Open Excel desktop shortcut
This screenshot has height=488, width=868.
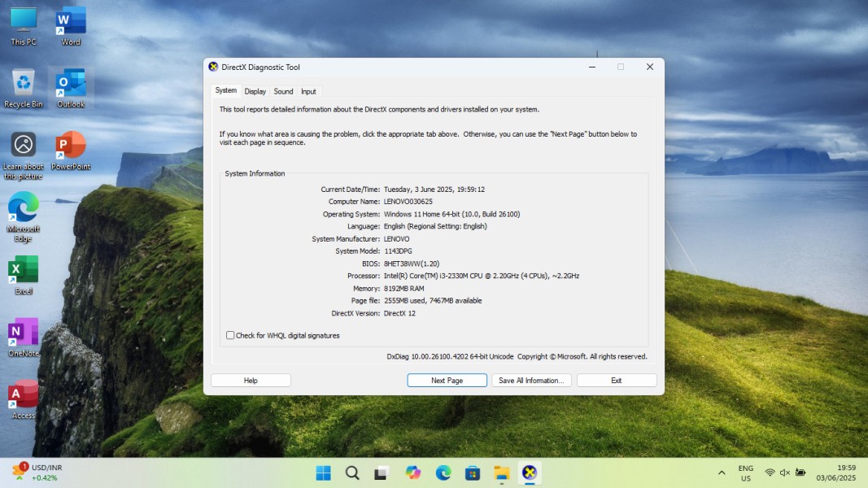[x=24, y=275]
